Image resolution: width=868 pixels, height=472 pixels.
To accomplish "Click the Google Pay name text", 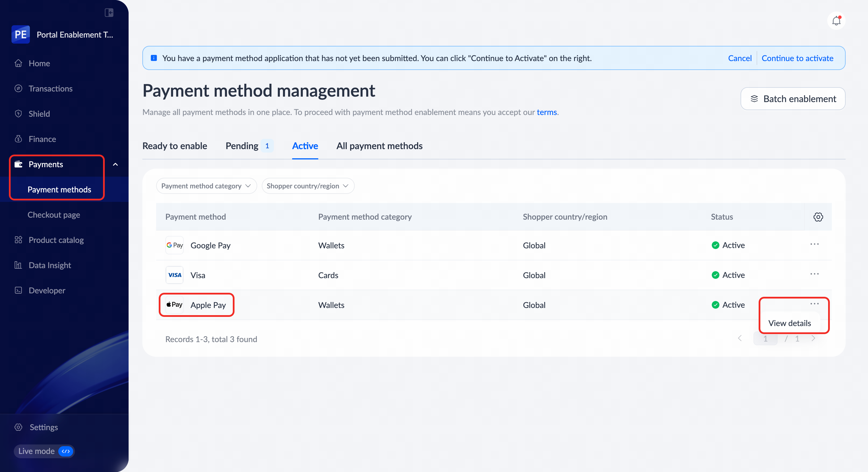I will (x=211, y=245).
